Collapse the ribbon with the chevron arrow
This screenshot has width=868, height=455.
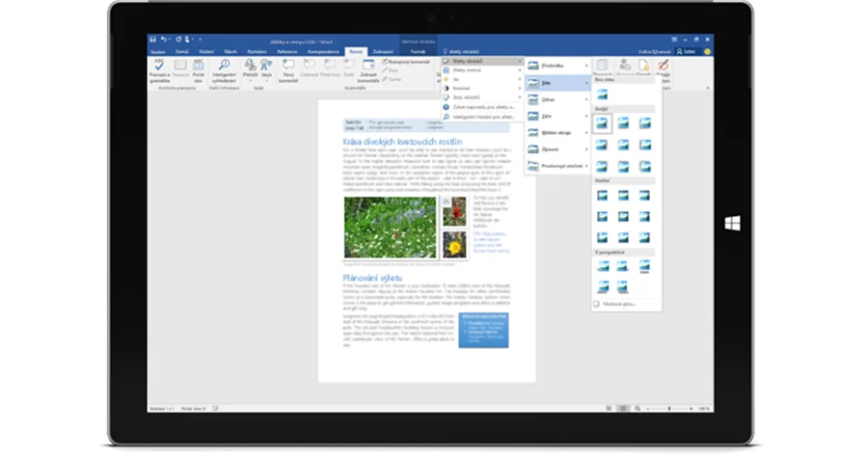tap(708, 88)
